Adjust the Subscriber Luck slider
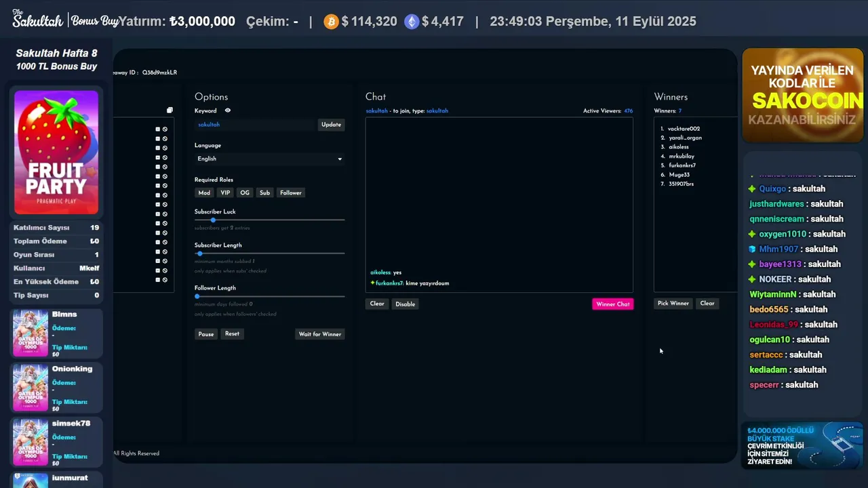Screen dimensions: 868x488 (x=213, y=220)
